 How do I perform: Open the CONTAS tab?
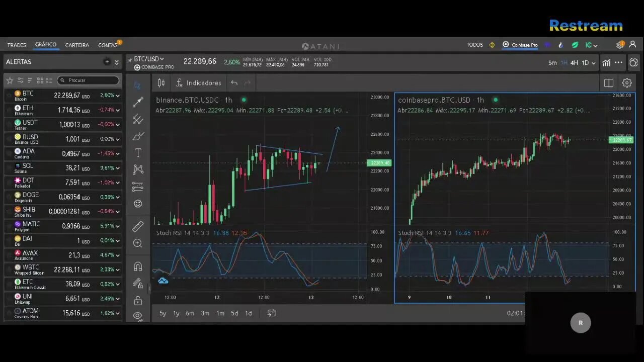click(x=108, y=45)
